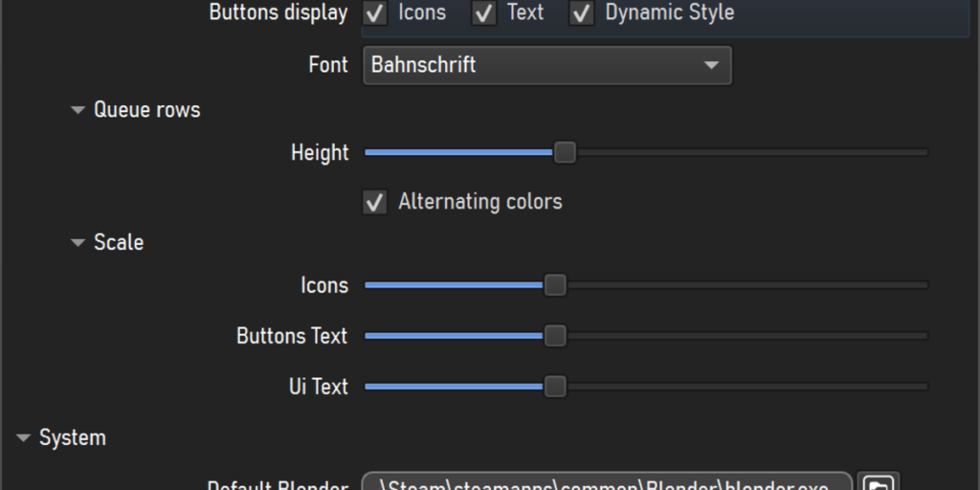980x490 pixels.
Task: Click the Icons scale slider handle
Action: pos(555,285)
